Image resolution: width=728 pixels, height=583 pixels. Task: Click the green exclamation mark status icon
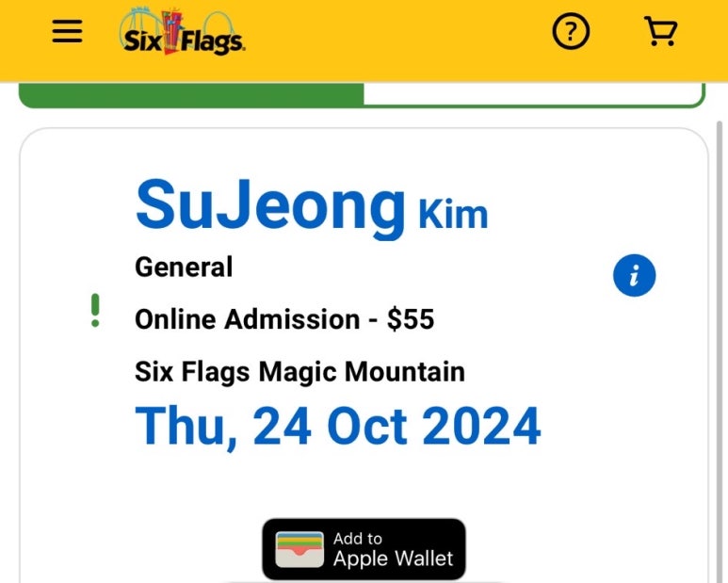click(95, 310)
